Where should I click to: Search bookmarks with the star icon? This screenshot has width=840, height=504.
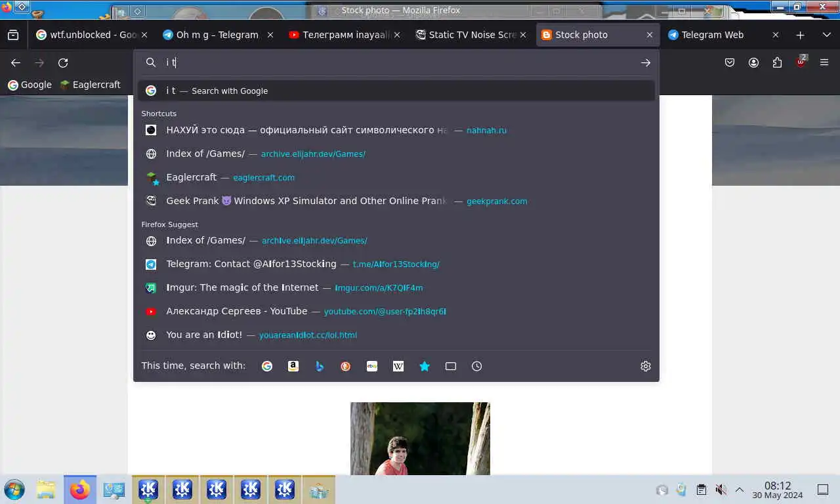pos(425,366)
